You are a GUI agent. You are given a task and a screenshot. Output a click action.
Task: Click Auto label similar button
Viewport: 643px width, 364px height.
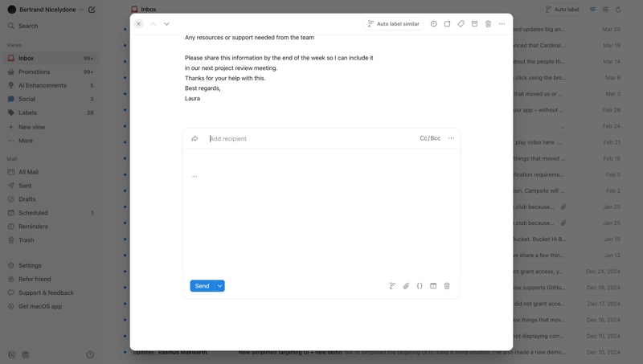pos(393,24)
